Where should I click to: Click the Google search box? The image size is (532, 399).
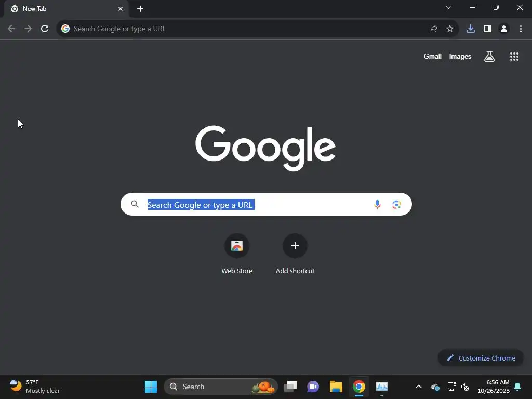click(x=266, y=204)
